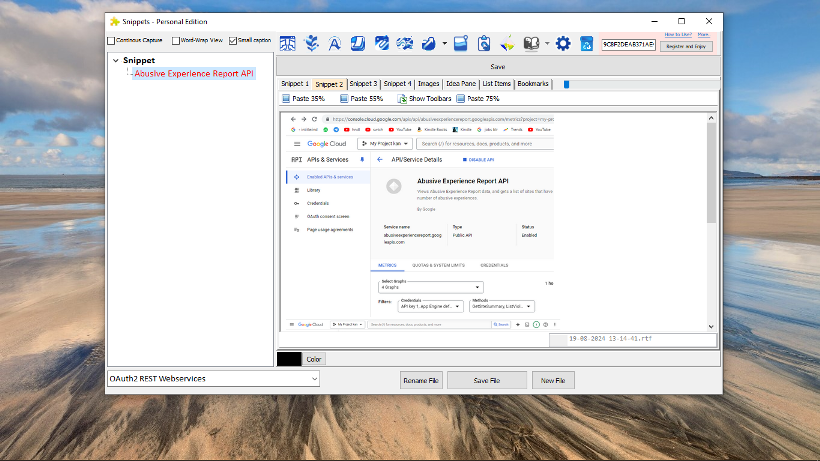This screenshot has height=461, width=820.
Task: Toggle the Continuous Capture checkbox
Action: 111,40
